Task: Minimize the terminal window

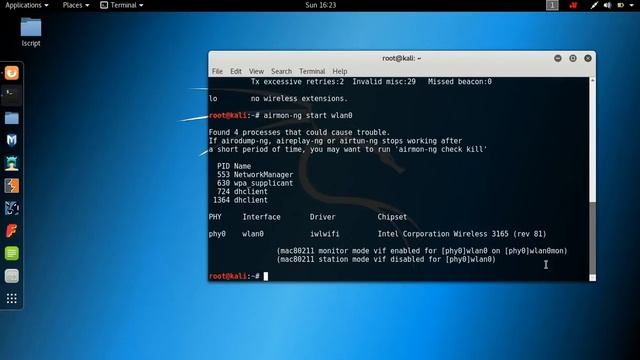Action: point(558,58)
